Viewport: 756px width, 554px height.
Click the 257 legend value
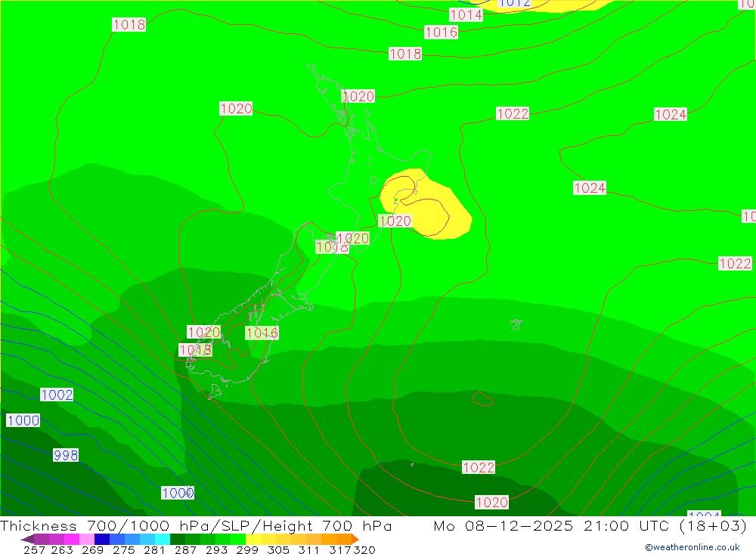click(34, 550)
